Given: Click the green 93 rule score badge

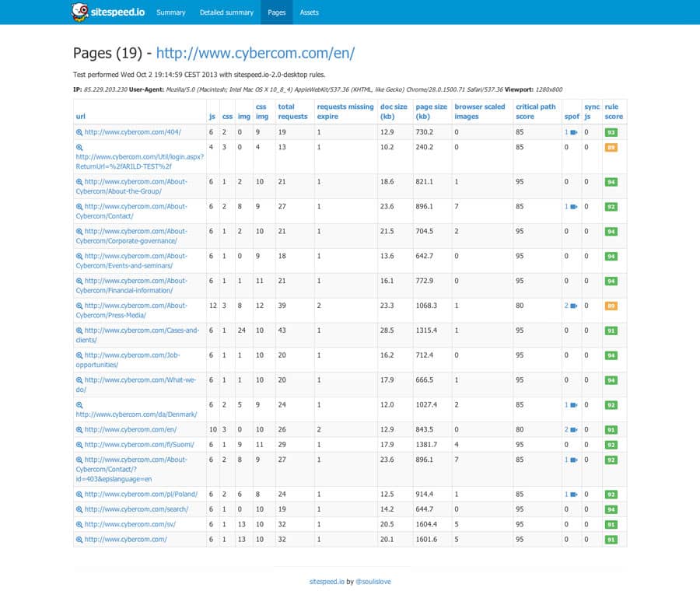Looking at the screenshot, I should (611, 132).
